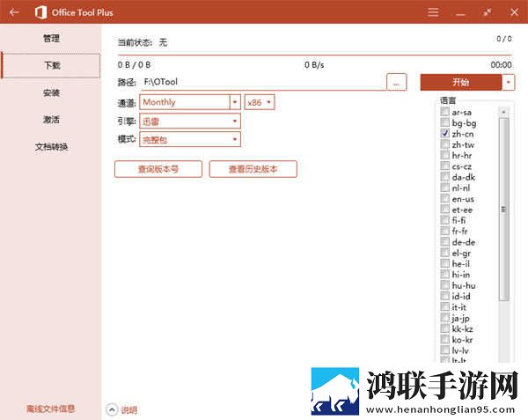Check the hi-in language checkbox
This screenshot has width=528, height=420.
coord(444,274)
